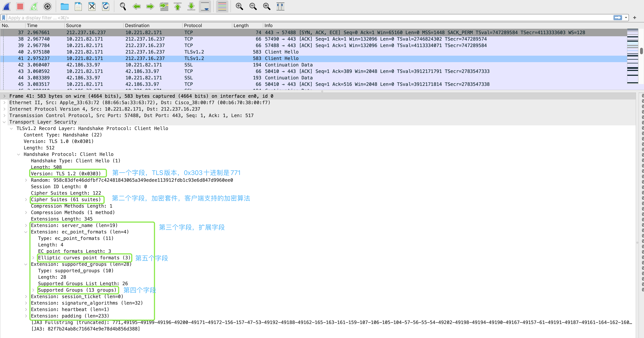This screenshot has height=338, width=644.
Task: Toggle auto scroll during live capture
Action: 205,6
